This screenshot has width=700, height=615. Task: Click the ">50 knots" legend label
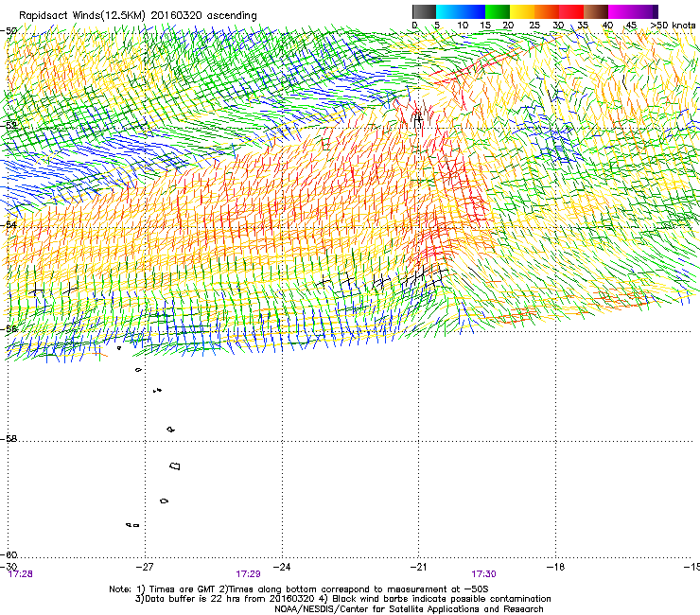[673, 26]
